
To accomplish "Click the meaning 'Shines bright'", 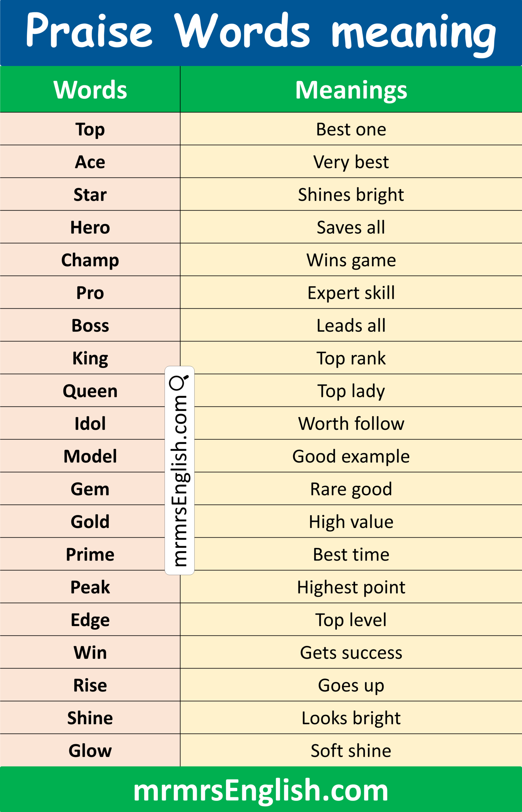I will tap(351, 195).
